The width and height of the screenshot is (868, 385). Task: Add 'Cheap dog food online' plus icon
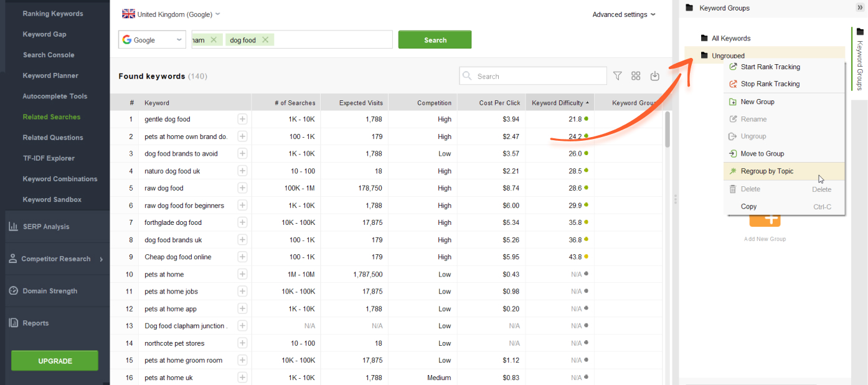click(x=242, y=257)
